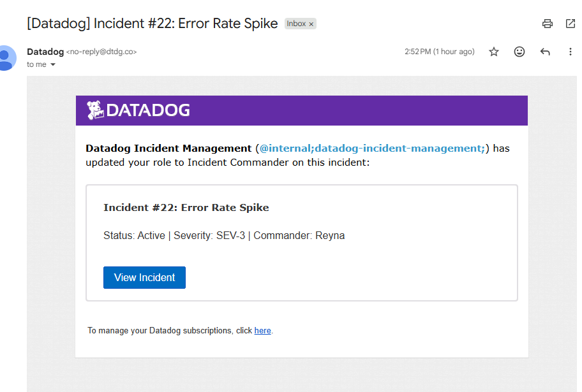Open the @internal;datadog-incident-management; mention link
Viewport: 582px width, 392px height.
(x=372, y=149)
